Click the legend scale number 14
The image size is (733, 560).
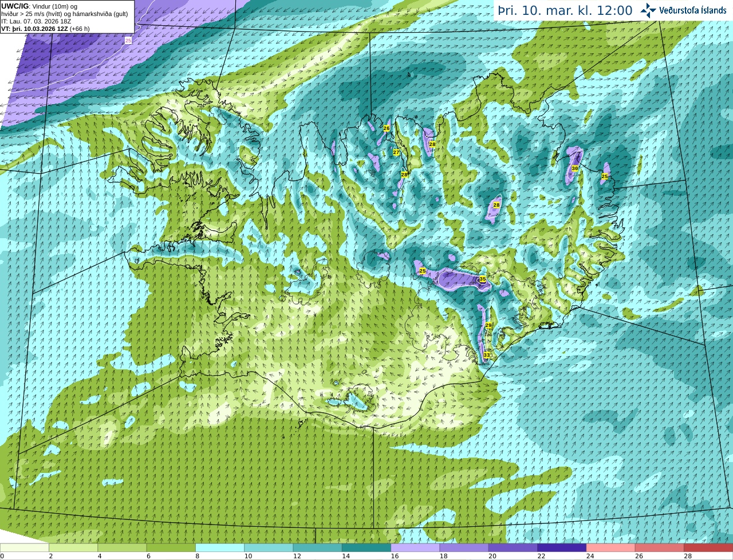(x=346, y=556)
